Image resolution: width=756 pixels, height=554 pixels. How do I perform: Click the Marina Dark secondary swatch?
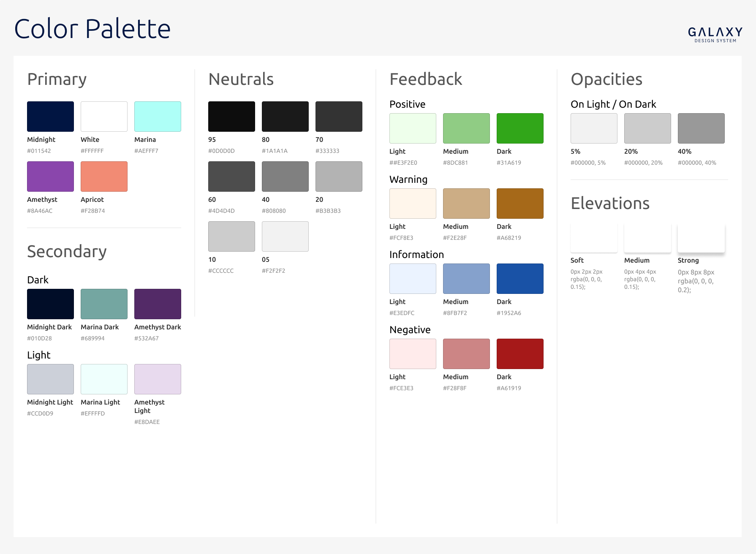point(104,304)
